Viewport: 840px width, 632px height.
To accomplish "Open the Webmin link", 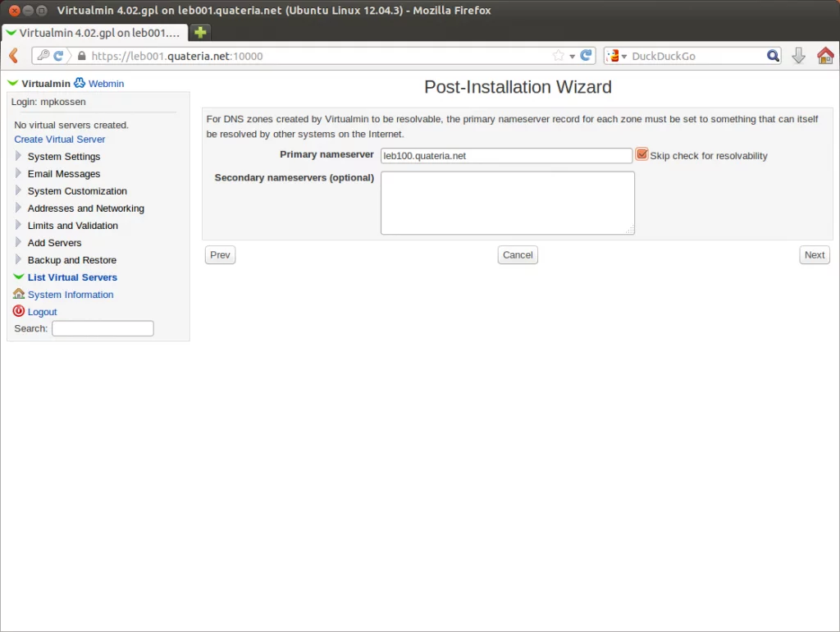I will coord(106,84).
